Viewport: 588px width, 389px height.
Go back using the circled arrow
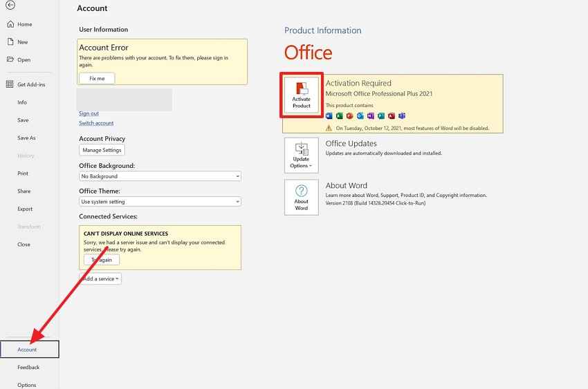click(x=10, y=5)
